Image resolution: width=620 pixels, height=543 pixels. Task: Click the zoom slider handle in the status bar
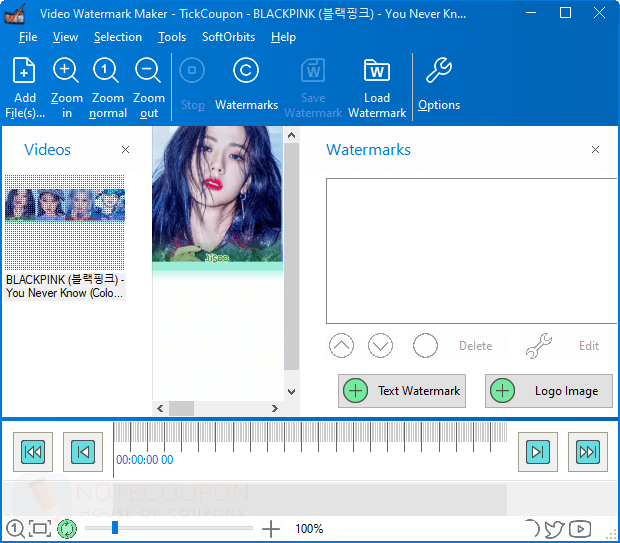coord(115,527)
